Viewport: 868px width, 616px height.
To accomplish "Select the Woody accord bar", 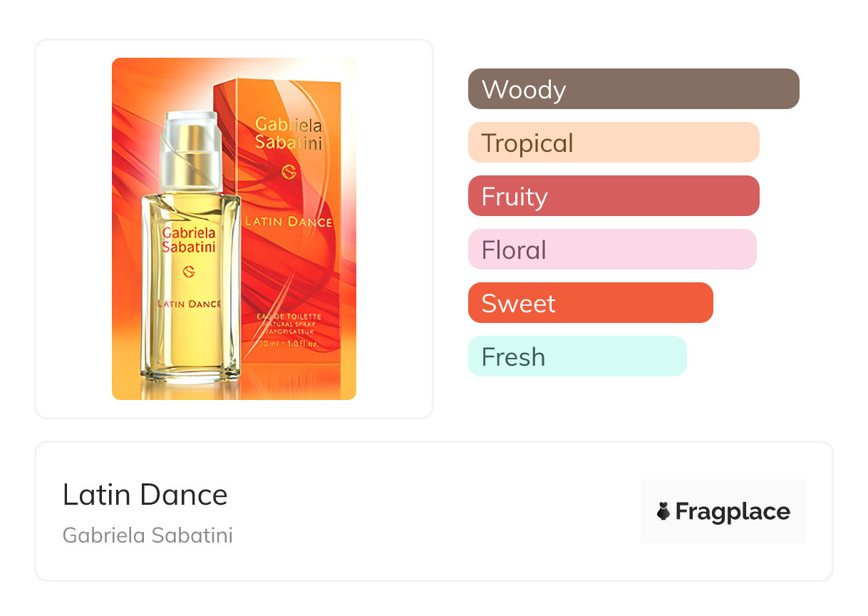I will click(633, 89).
